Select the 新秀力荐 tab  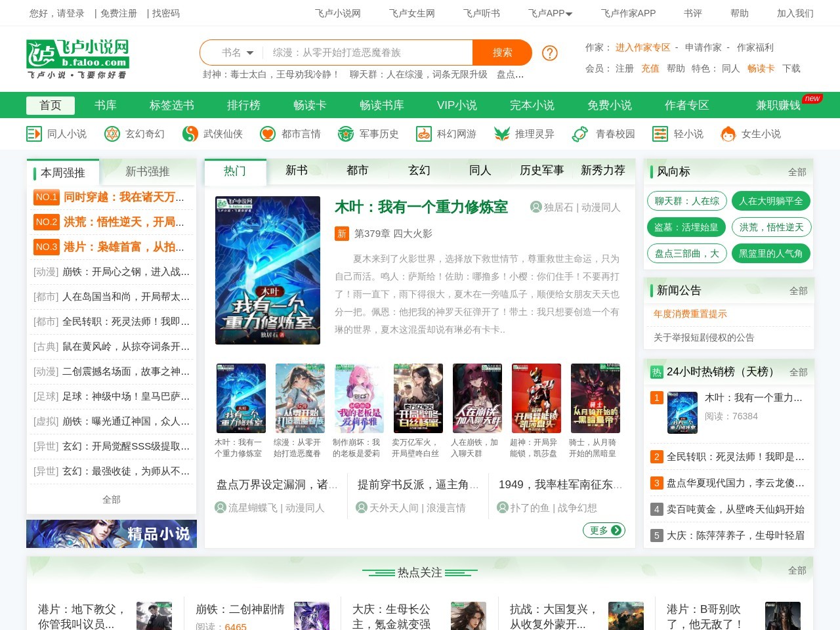pos(603,171)
